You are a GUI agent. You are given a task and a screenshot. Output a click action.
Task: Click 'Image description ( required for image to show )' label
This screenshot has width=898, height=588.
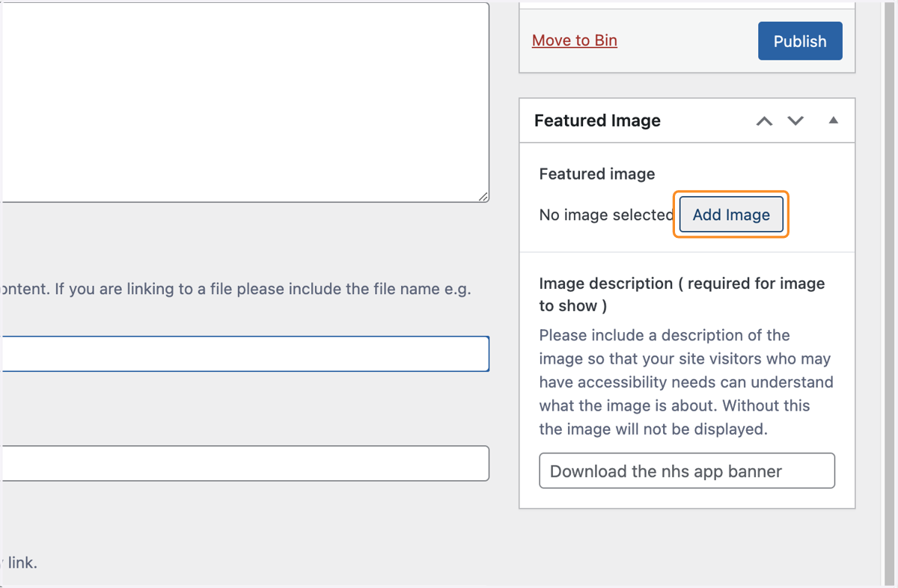[x=682, y=295]
